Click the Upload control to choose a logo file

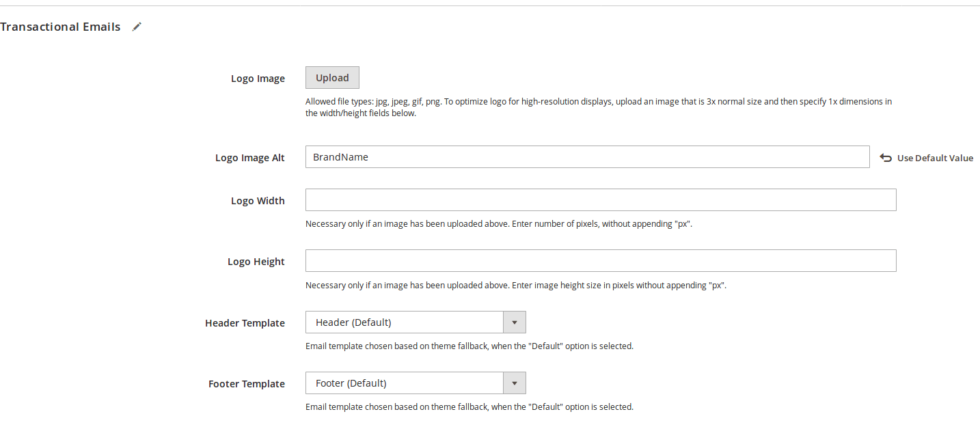point(332,77)
